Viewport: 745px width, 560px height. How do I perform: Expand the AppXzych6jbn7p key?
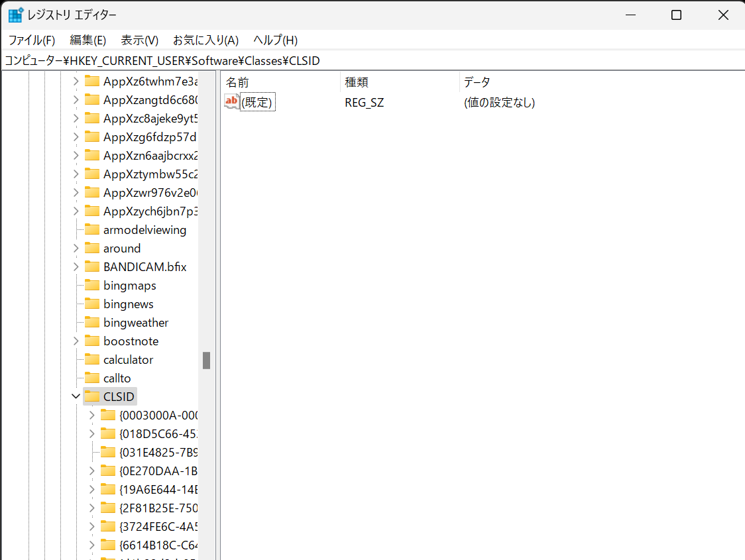coord(76,211)
